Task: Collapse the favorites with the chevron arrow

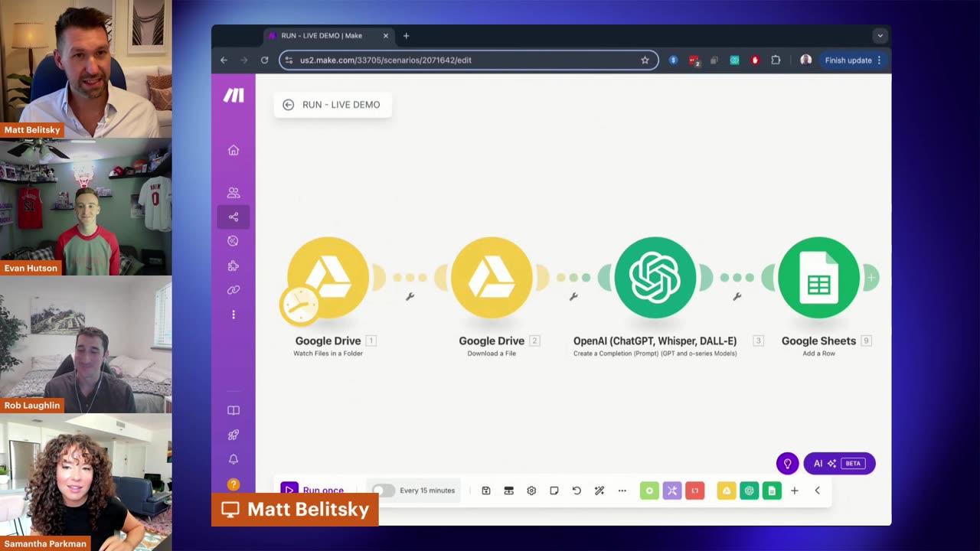Action: tap(817, 491)
